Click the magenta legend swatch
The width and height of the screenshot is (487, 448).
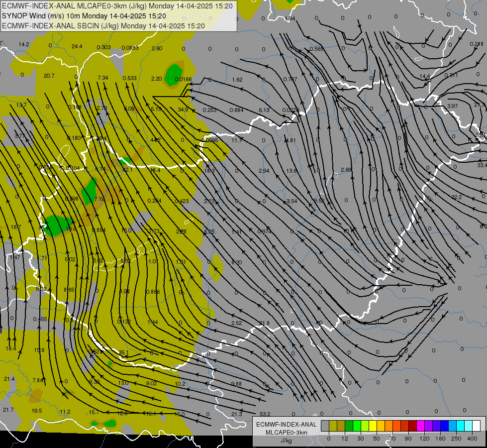click(x=420, y=426)
